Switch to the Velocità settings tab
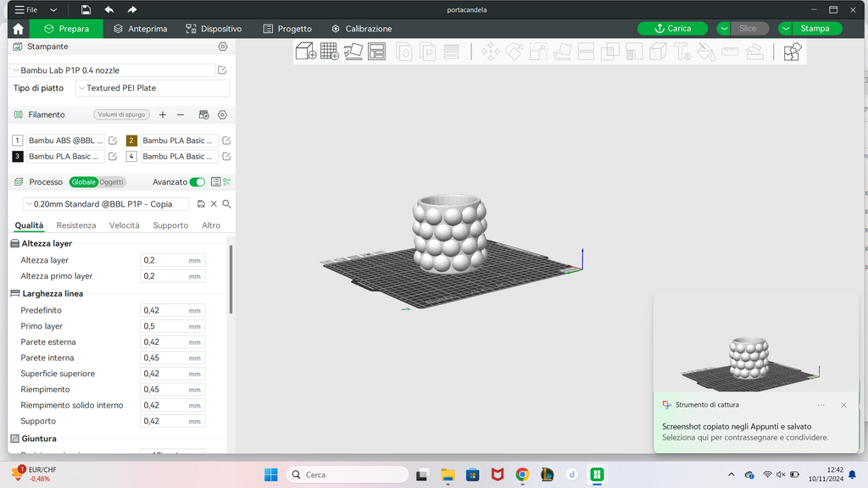Viewport: 868px width, 488px height. point(124,225)
